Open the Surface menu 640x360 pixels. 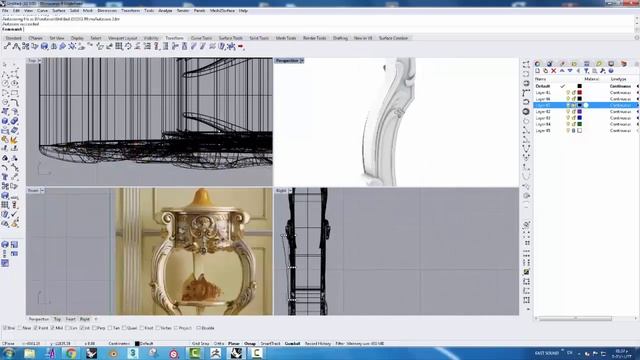click(x=59, y=11)
